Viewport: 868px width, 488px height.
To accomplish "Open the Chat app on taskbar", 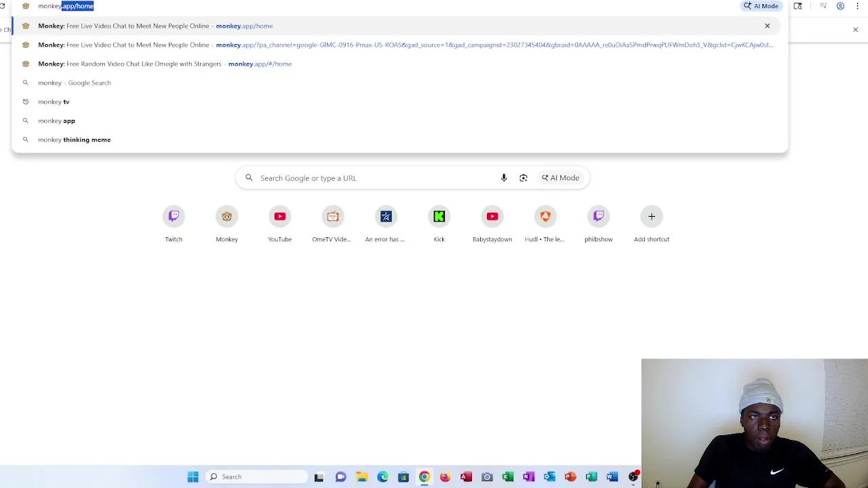I will 340,476.
